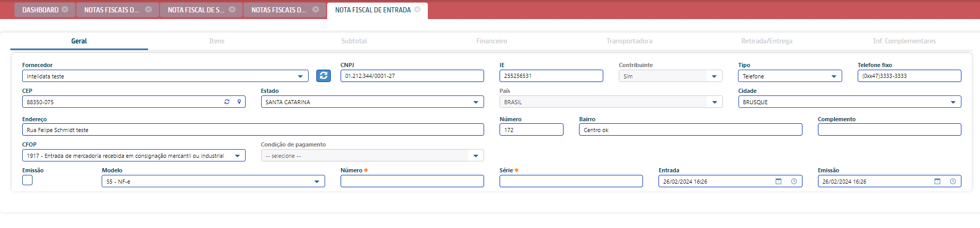
Task: Close the Dashboard tab
Action: 65,9
